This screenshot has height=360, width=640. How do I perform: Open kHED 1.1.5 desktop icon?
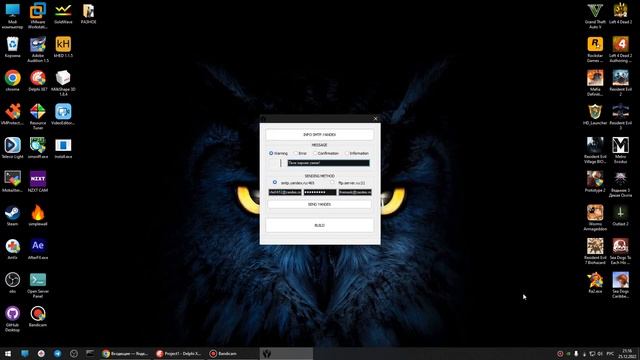[63, 47]
